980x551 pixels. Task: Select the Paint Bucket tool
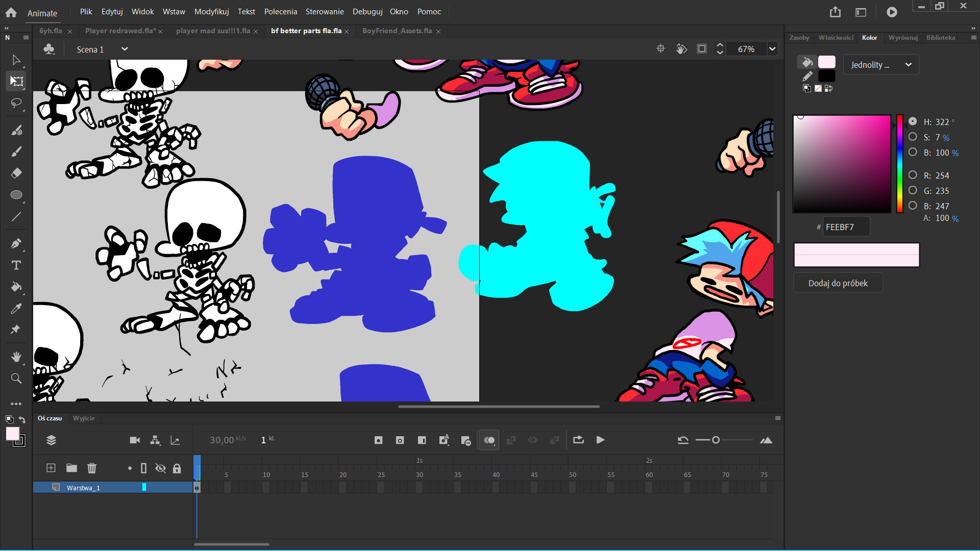click(16, 287)
